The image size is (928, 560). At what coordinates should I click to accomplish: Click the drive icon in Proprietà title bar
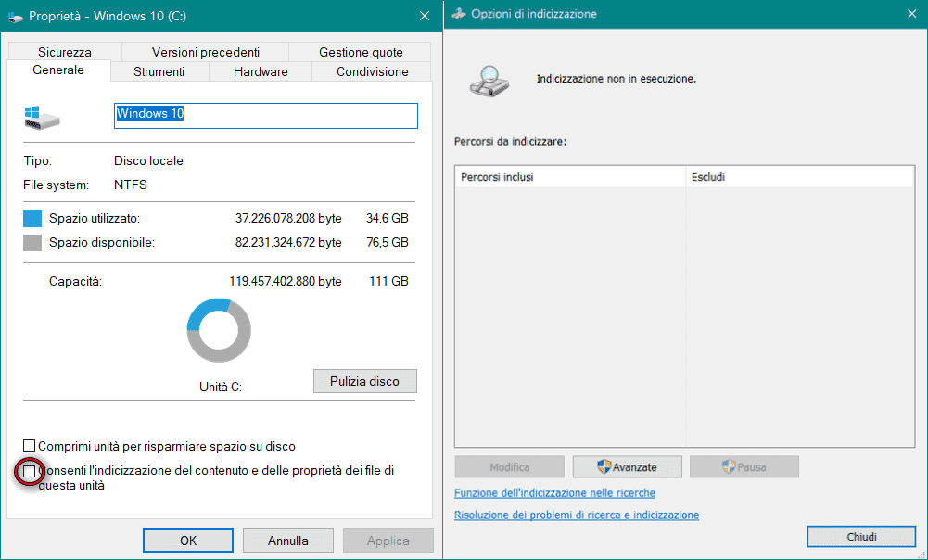tap(16, 17)
